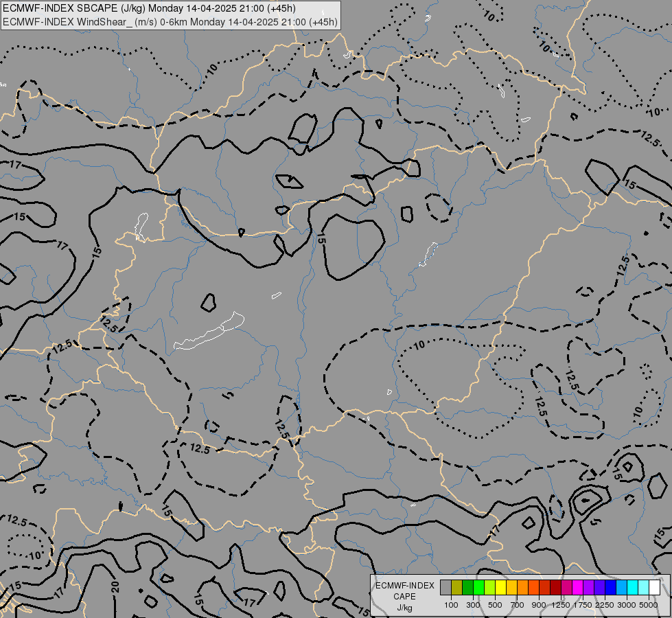672x618 pixels.
Task: Click the J/kg unit in the legend box
Action: (x=404, y=608)
